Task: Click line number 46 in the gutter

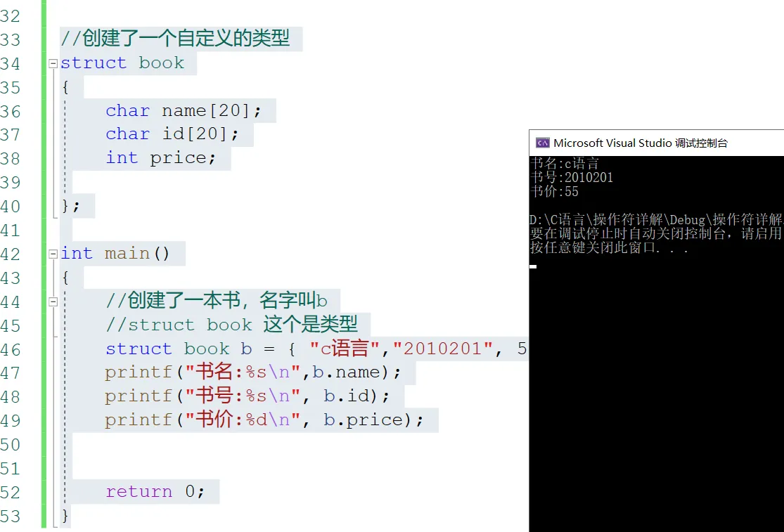Action: pyautogui.click(x=11, y=350)
